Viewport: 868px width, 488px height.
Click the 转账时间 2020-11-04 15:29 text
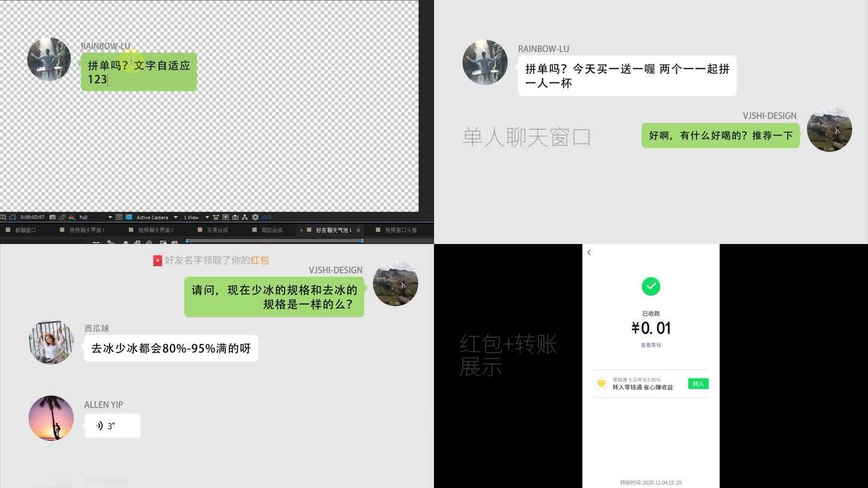pos(651,483)
